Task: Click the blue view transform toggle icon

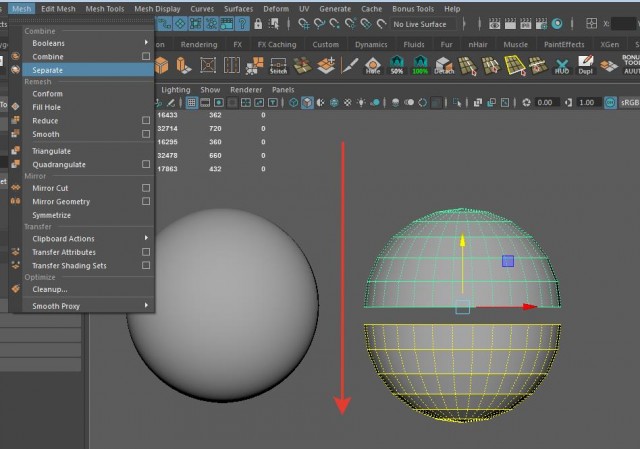Action: coord(610,102)
